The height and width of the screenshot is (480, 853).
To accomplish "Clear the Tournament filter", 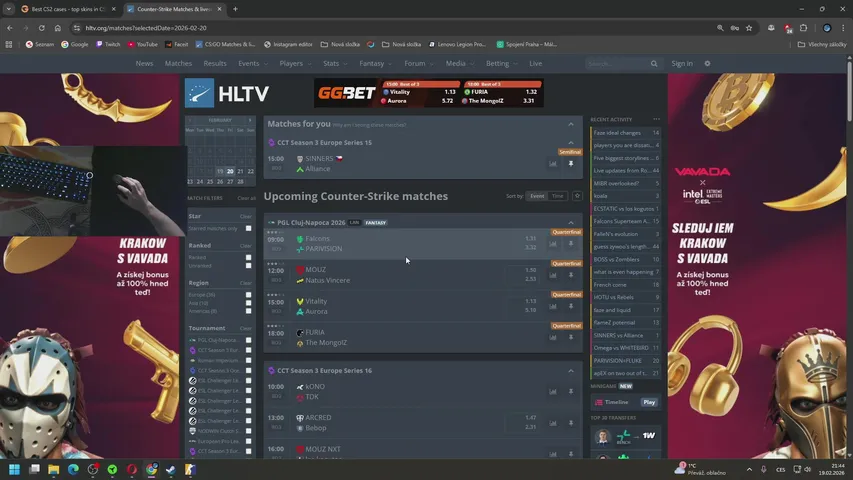I will click(246, 328).
